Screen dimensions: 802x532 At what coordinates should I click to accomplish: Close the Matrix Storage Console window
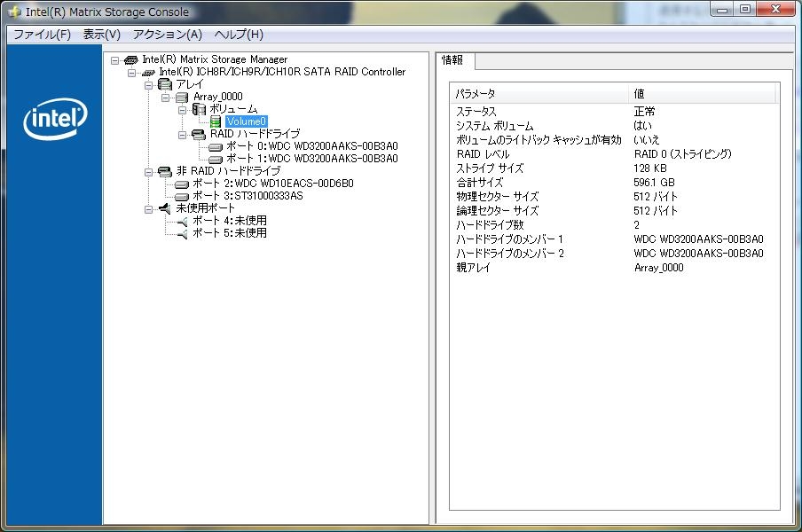775,9
